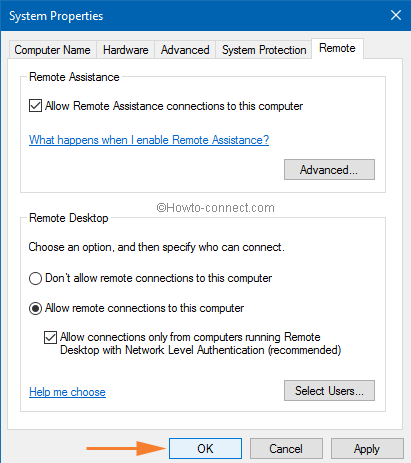
Task: Select Don't allow remote connections radio button
Action: tap(35, 278)
